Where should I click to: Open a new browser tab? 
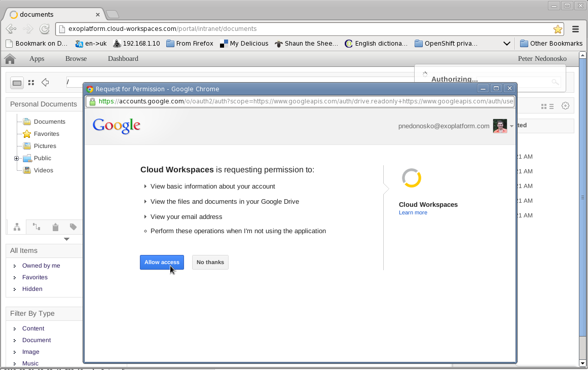pyautogui.click(x=112, y=15)
